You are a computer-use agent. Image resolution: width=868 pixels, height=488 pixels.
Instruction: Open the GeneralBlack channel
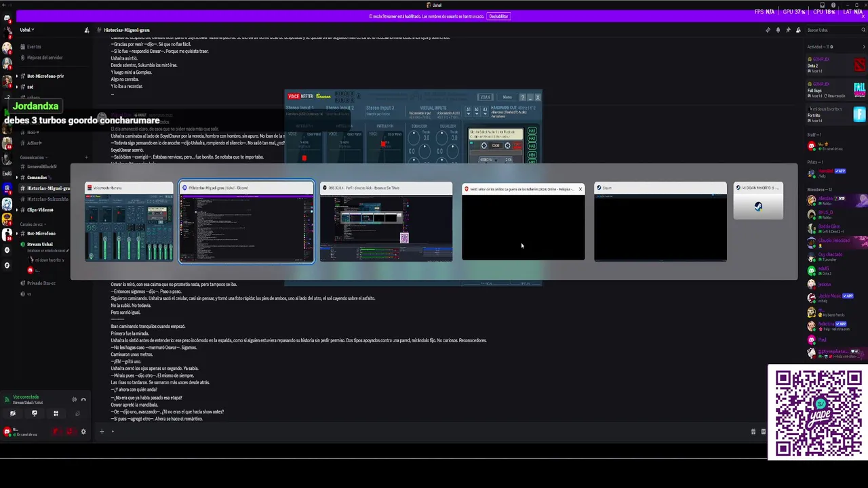pos(41,166)
